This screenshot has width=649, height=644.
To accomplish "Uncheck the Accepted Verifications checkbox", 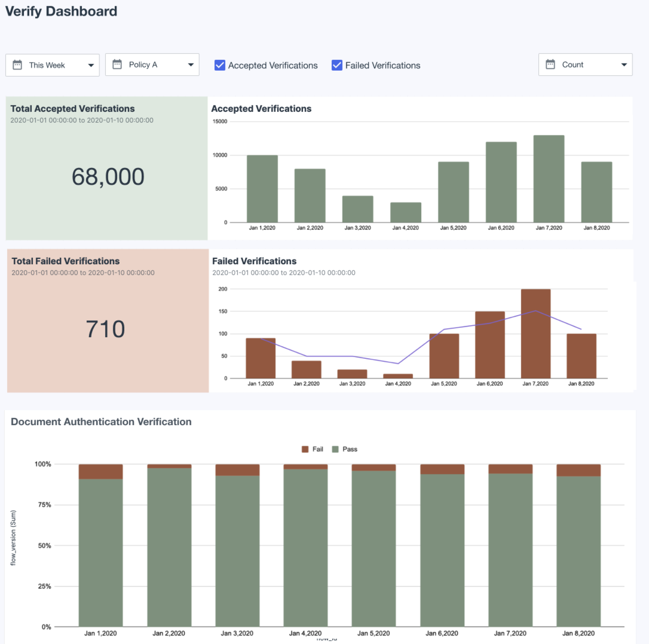I will point(220,65).
